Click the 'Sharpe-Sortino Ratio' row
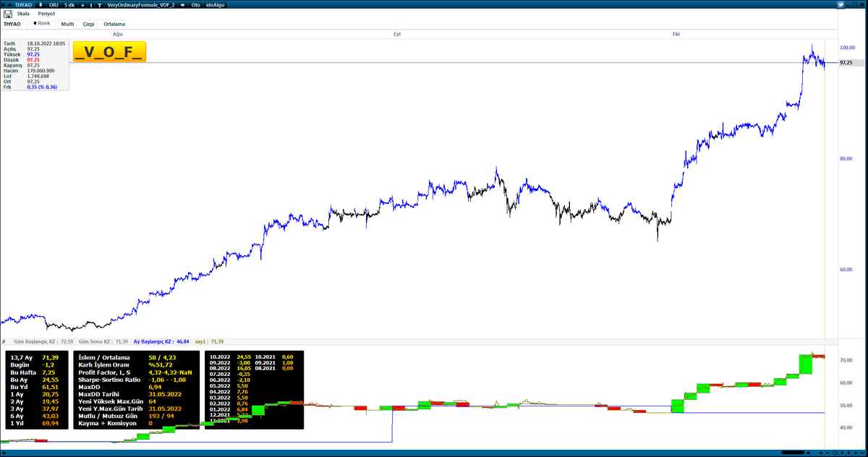Viewport: 868px width, 457px height. click(132, 380)
